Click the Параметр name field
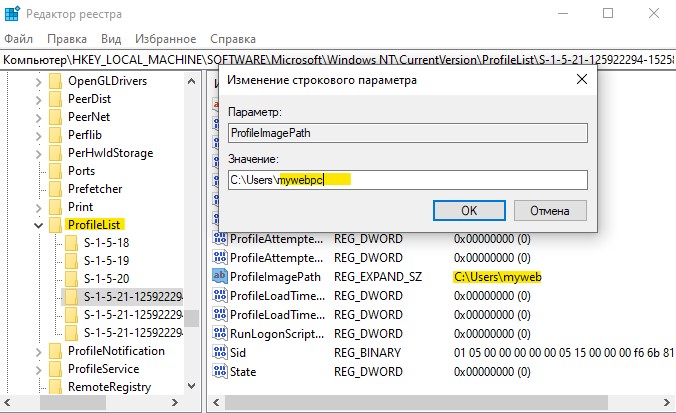676x413 pixels. pos(408,133)
